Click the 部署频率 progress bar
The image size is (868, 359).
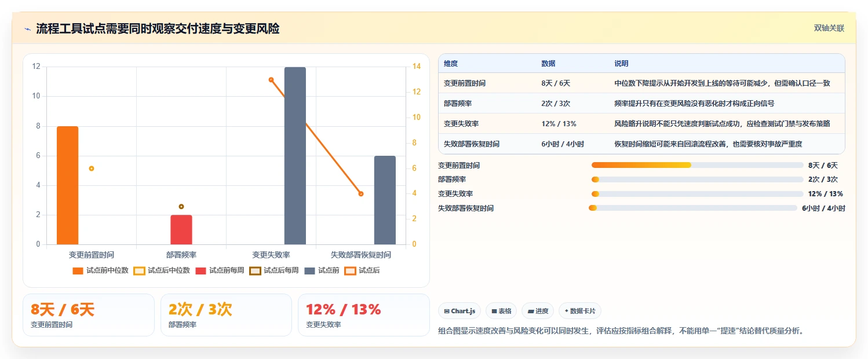697,179
